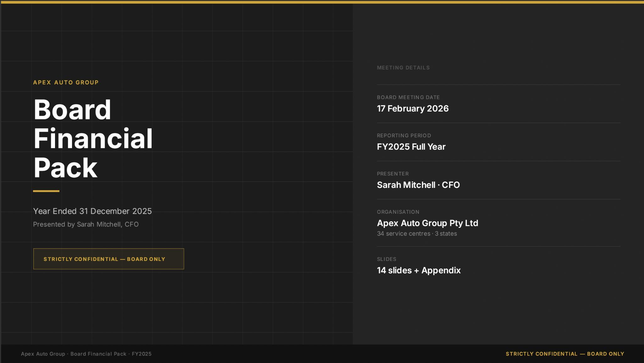Click the footer Apex Auto Group FY2025 text
644x363 pixels.
click(86, 354)
